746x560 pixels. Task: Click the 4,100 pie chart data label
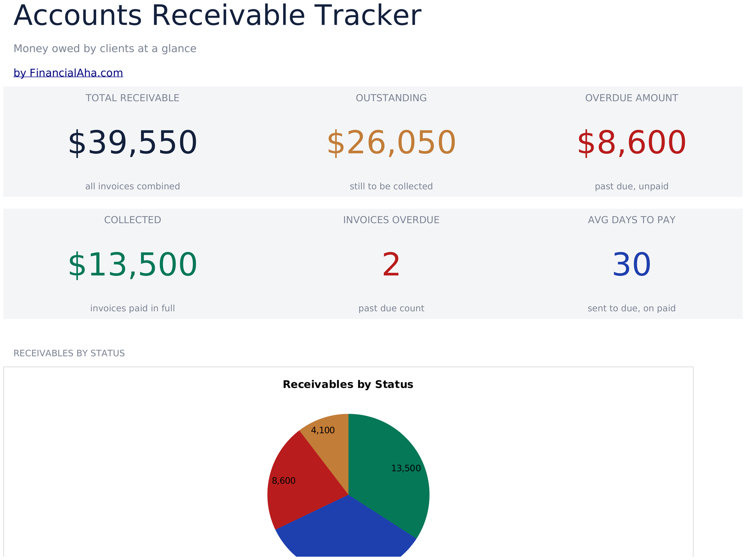323,430
